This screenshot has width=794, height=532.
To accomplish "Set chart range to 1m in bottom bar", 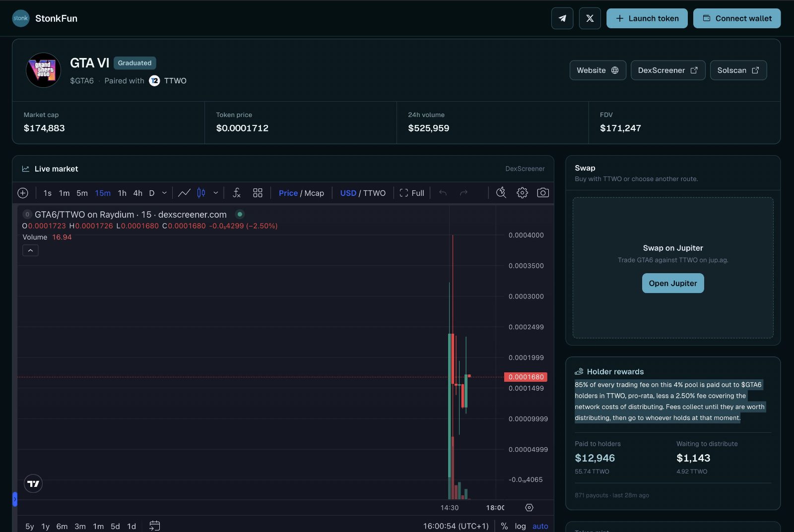I will [98, 526].
